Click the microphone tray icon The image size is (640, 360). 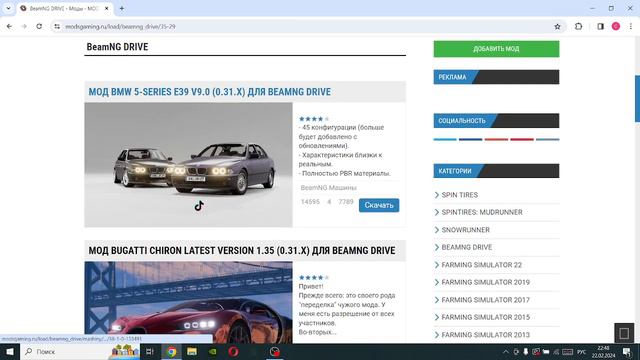[x=526, y=352]
